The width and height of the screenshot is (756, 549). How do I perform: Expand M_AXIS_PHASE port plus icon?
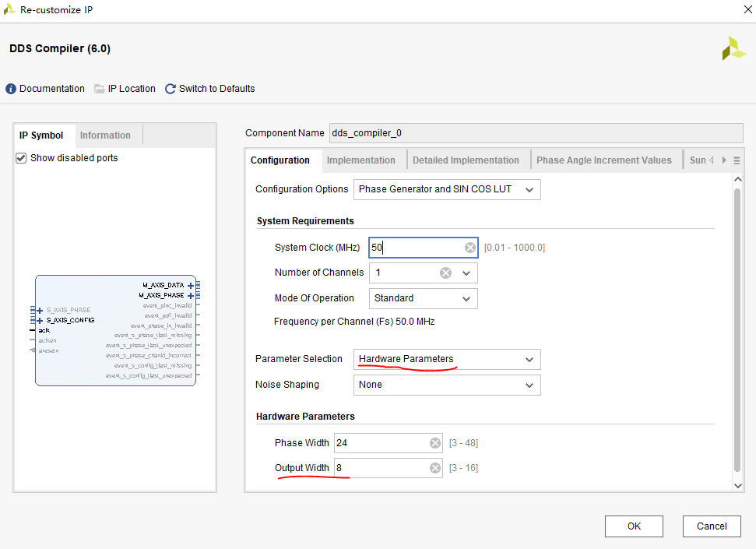(x=191, y=295)
